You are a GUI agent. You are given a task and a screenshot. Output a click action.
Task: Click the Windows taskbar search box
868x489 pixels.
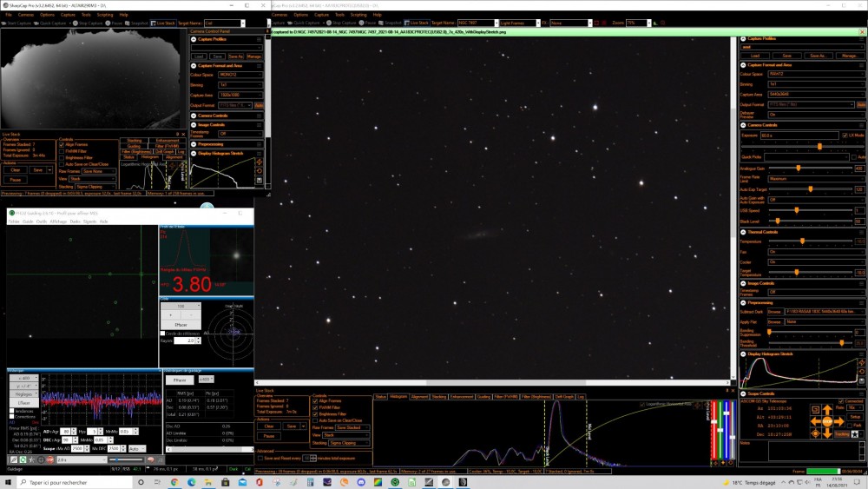pos(76,482)
